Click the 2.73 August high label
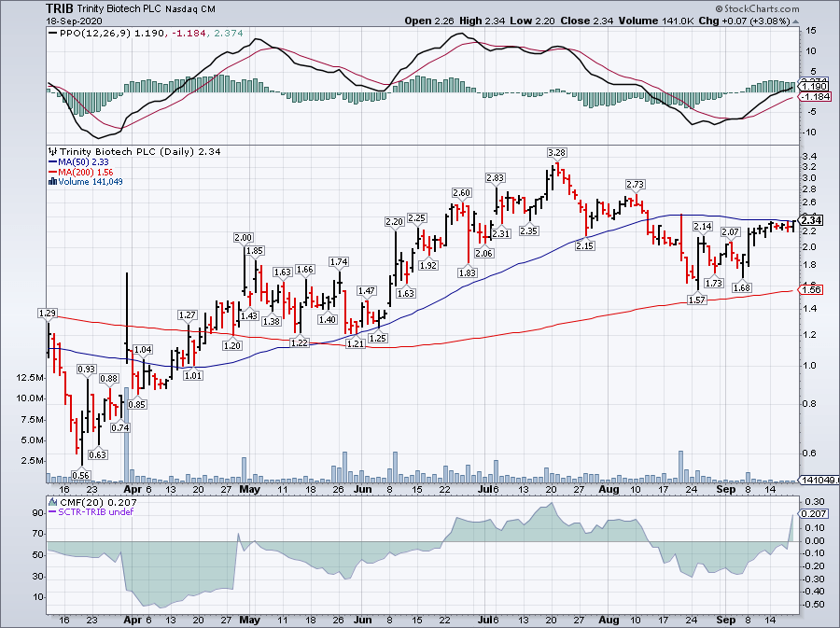The height and width of the screenshot is (628, 840). pos(635,184)
